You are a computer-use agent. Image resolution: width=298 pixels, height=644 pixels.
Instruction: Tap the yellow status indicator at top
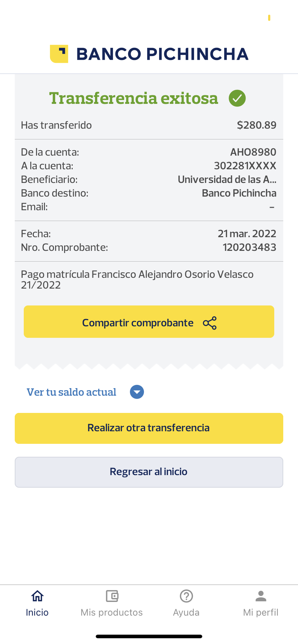[269, 18]
